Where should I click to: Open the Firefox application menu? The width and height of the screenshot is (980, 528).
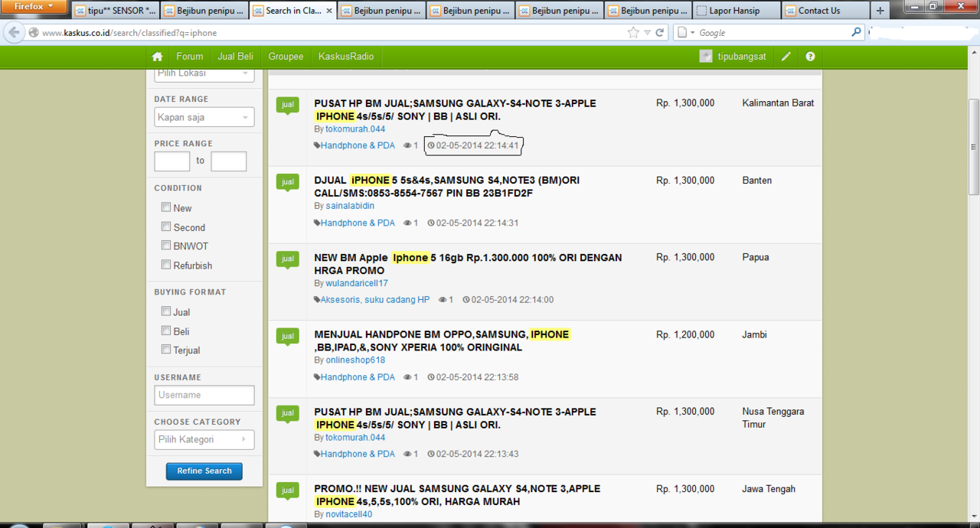(x=34, y=7)
